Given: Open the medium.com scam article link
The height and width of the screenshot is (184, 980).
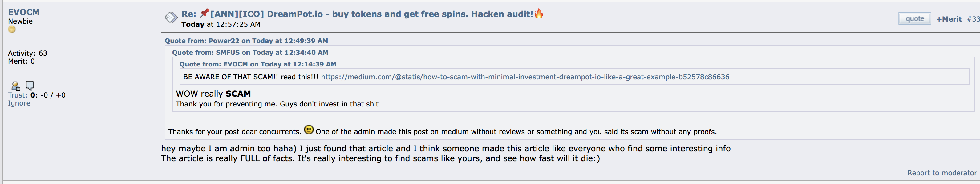Looking at the screenshot, I should point(525,77).
